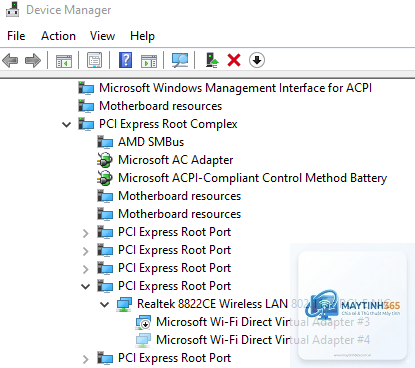This screenshot has width=415, height=368.
Task: Expand the first PCI Express Root Port under Motherboard resources
Action: [86, 233]
